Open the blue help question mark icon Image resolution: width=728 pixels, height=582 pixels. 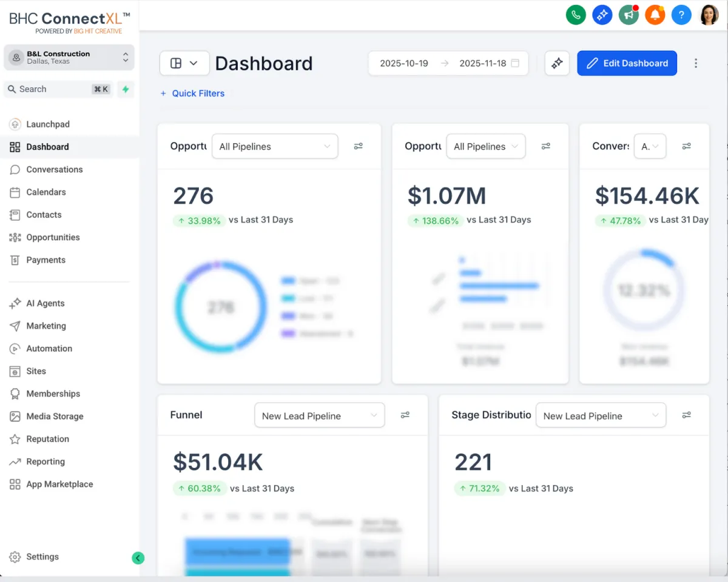click(x=682, y=15)
